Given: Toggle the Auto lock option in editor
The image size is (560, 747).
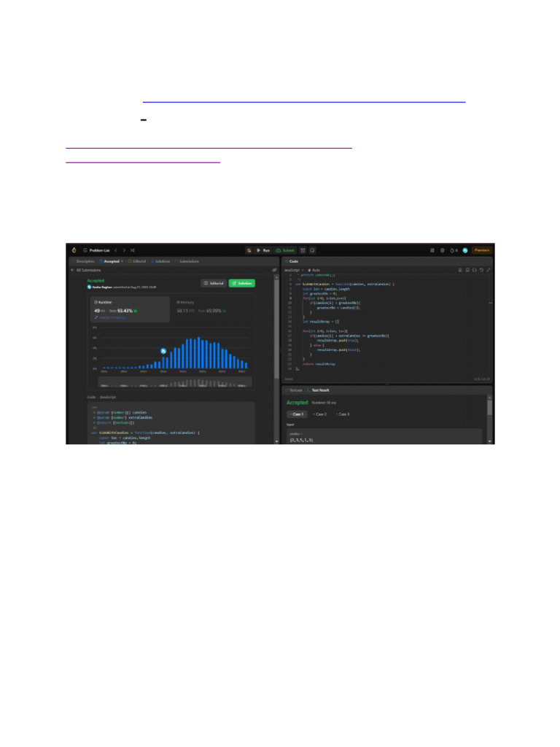Looking at the screenshot, I should coord(314,270).
